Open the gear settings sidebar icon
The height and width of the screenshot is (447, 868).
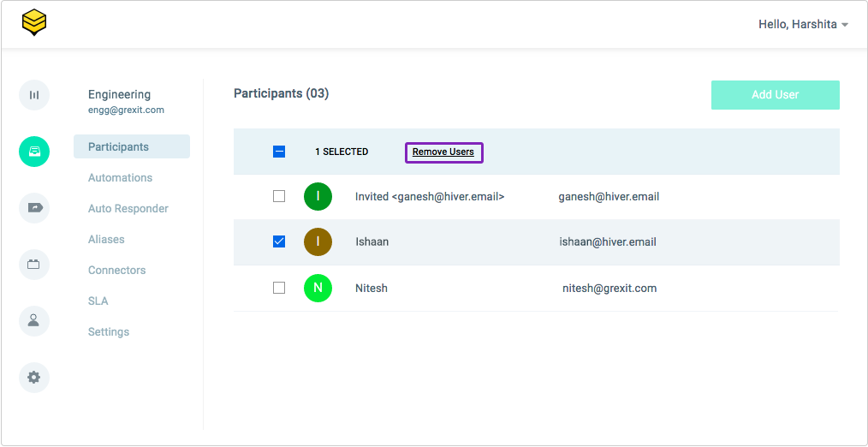pos(34,378)
